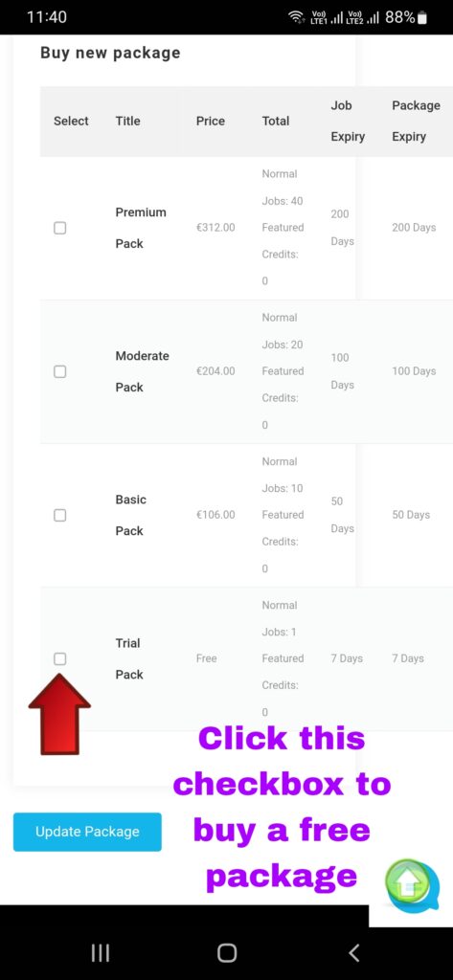Tap the Android home navigation icon
The width and height of the screenshot is (453, 980).
(226, 952)
